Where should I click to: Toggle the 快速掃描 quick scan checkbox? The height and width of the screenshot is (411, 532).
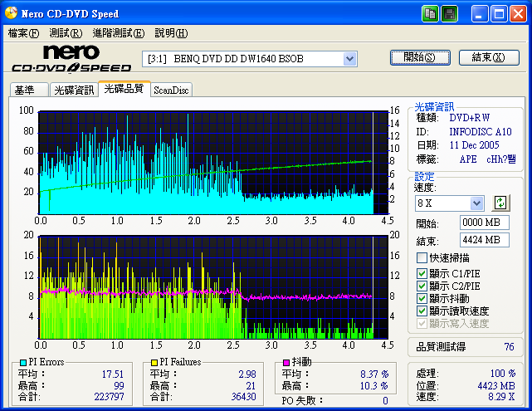tap(422, 258)
